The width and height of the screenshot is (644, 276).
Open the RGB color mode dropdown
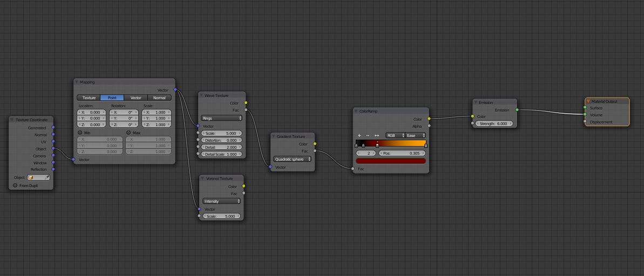click(395, 135)
